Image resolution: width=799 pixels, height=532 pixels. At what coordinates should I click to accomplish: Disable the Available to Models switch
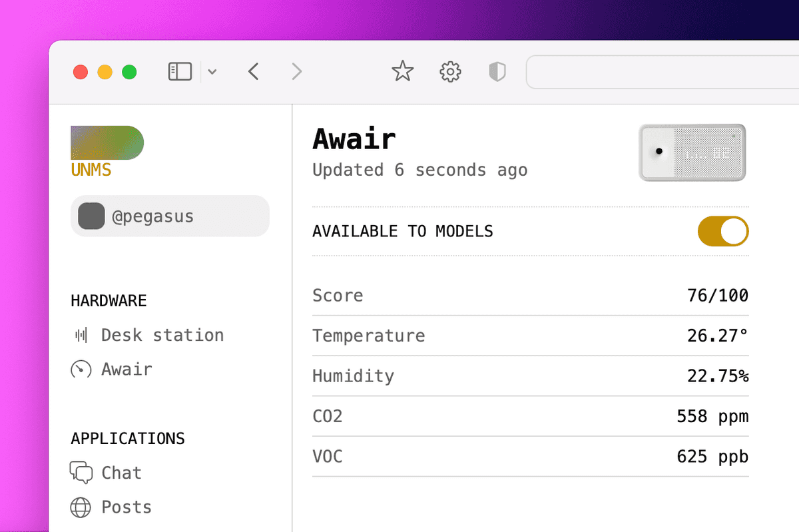723,231
